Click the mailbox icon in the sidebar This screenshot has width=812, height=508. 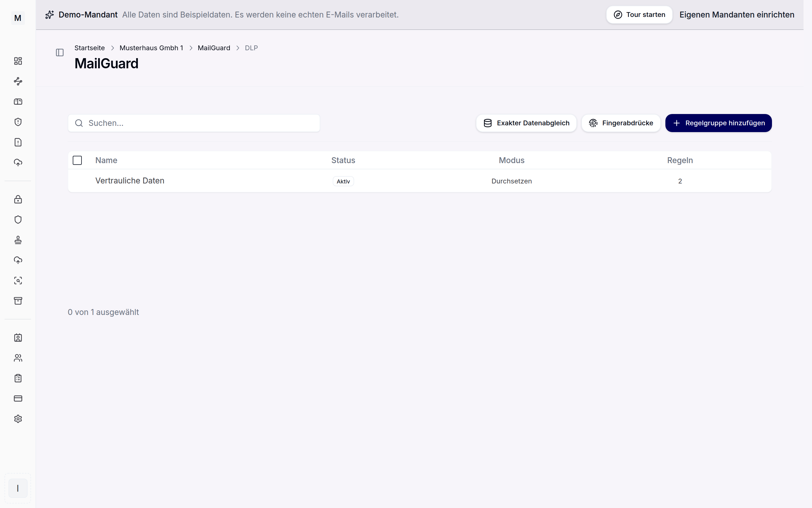pos(18,102)
